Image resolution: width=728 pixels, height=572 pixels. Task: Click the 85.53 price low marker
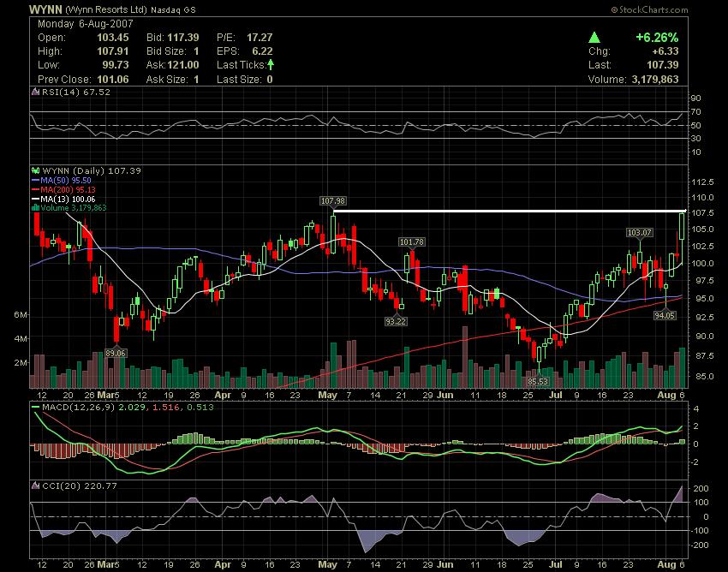(x=538, y=381)
